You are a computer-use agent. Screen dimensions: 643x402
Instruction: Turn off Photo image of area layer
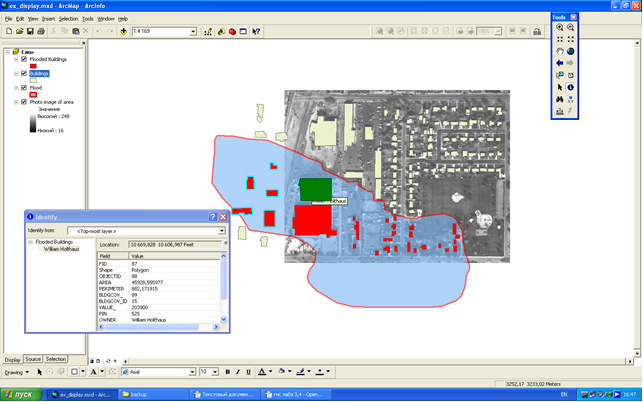[x=24, y=101]
